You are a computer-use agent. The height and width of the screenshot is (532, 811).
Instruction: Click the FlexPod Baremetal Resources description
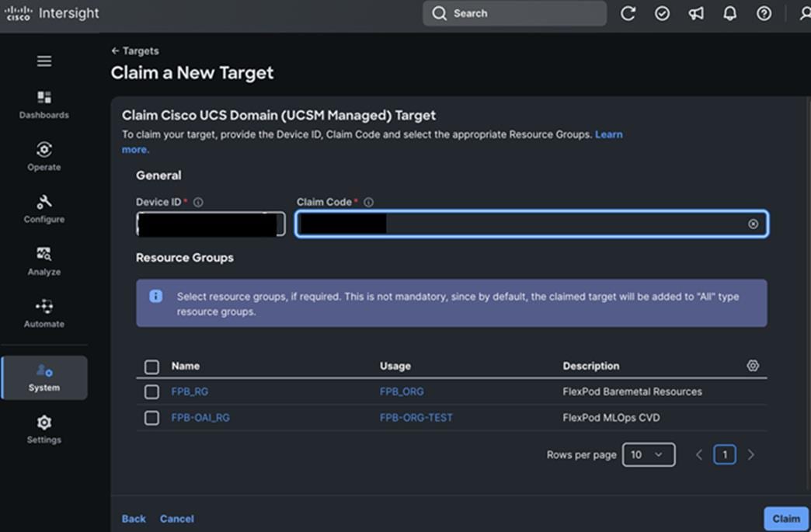click(x=632, y=391)
